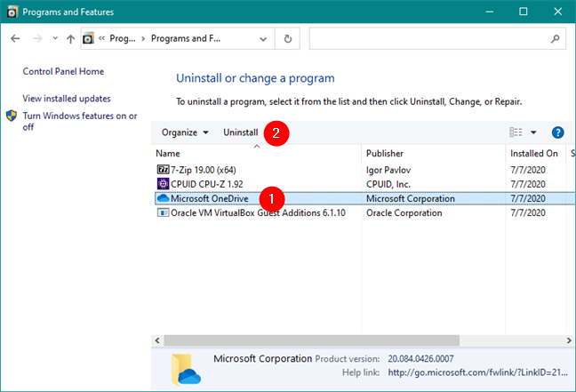Screen dimensions: 576x392
Task: Close the Programs and Features window
Action: (x=557, y=12)
